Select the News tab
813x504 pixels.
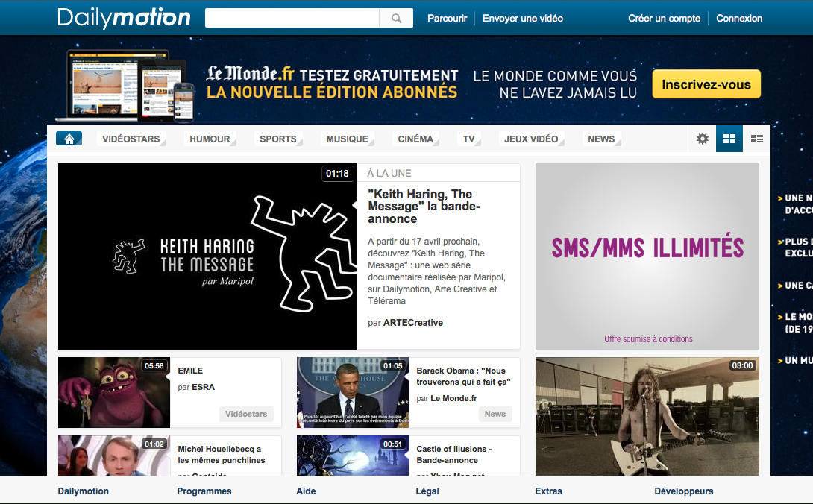pyautogui.click(x=601, y=139)
